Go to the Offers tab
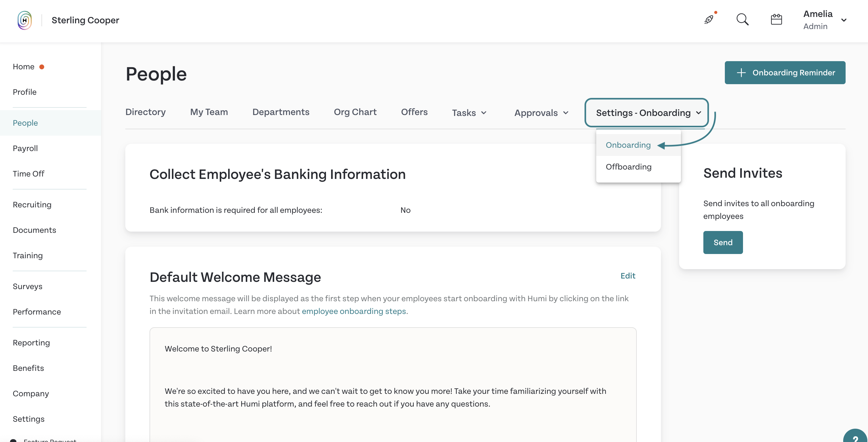868x442 pixels. tap(414, 112)
